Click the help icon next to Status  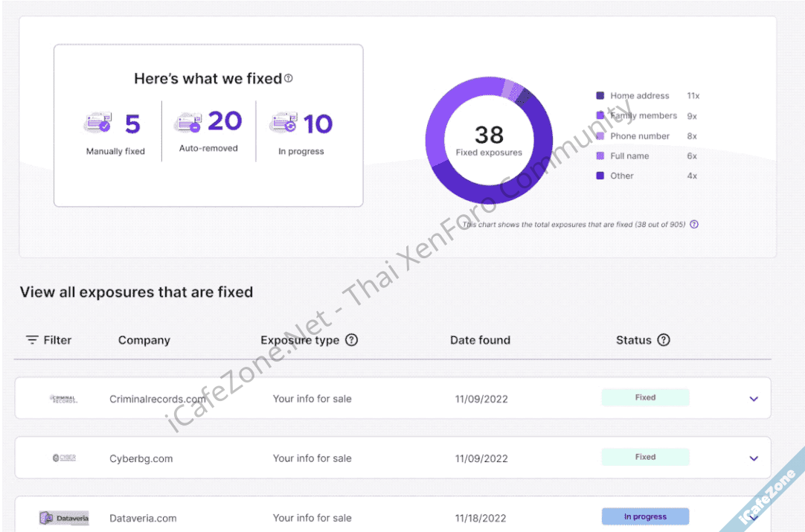[x=664, y=340]
